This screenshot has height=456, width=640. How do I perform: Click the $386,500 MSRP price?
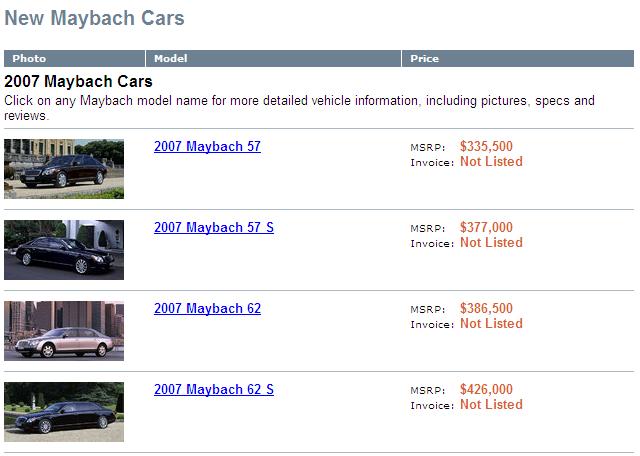coord(486,308)
